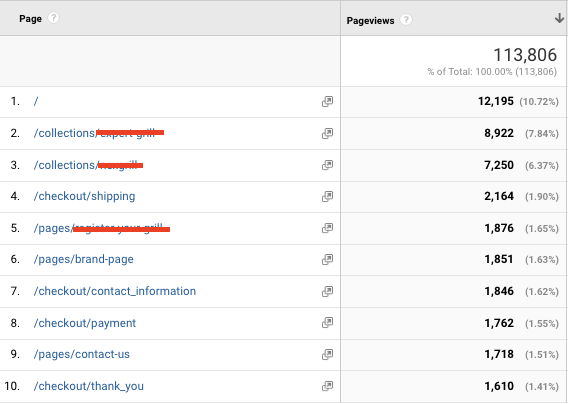Open the /checkout/thank_you link

(88, 386)
